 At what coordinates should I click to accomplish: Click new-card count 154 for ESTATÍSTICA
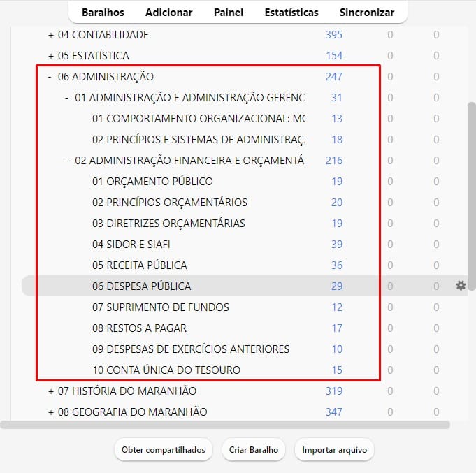(x=334, y=56)
